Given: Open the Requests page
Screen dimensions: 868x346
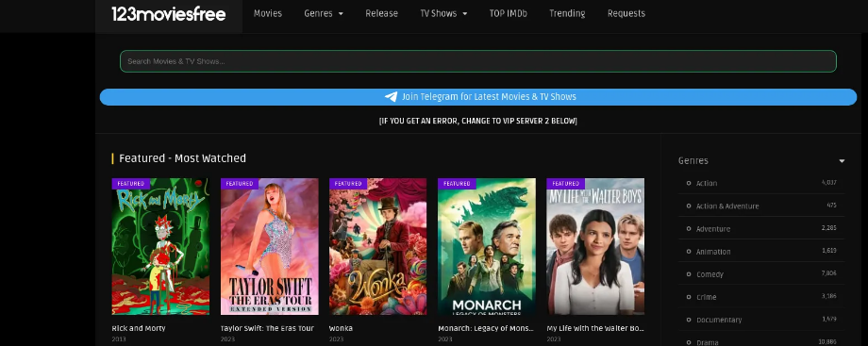Looking at the screenshot, I should (626, 13).
